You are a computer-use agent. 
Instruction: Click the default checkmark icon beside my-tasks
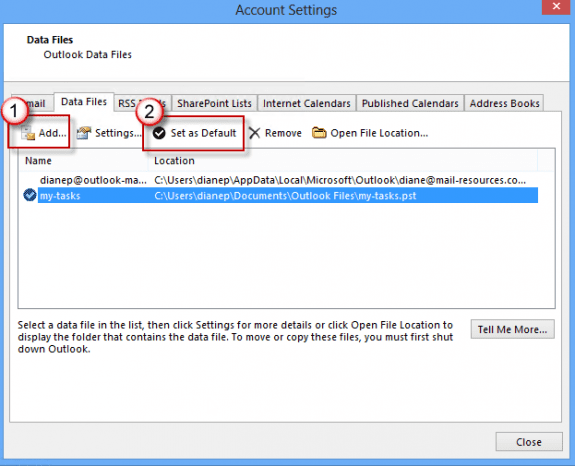pos(30,195)
